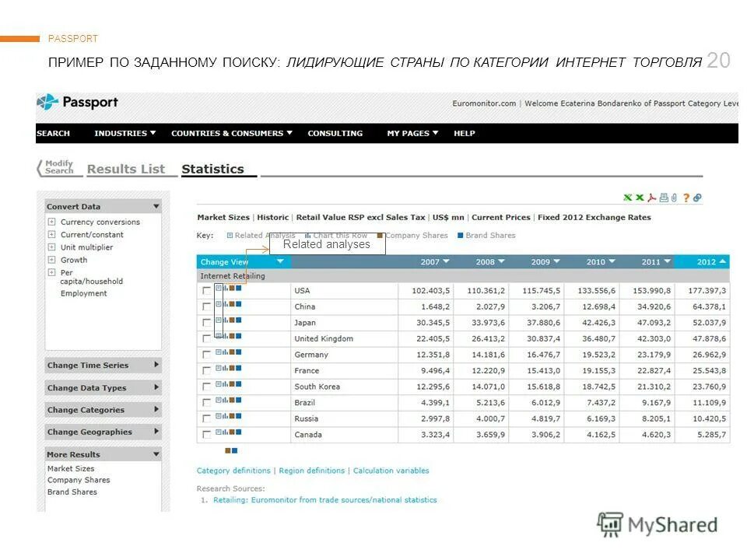Tick the Japan row checkbox
This screenshot has width=747, height=560.
(x=206, y=322)
